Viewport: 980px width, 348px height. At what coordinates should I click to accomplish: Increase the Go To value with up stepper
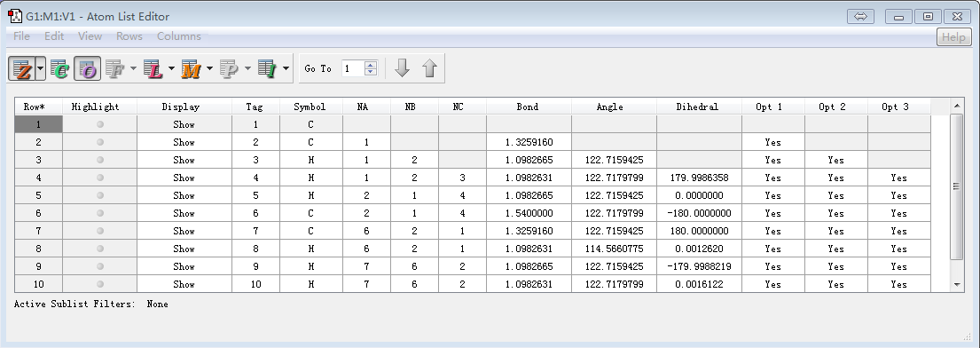[371, 65]
